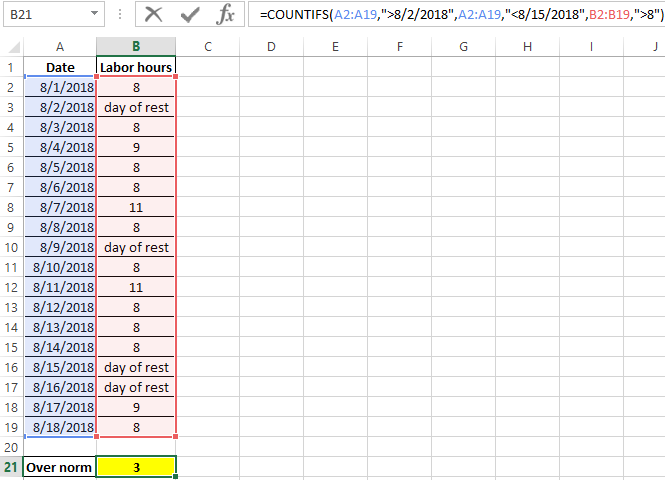Select row 21 header

tap(11, 467)
